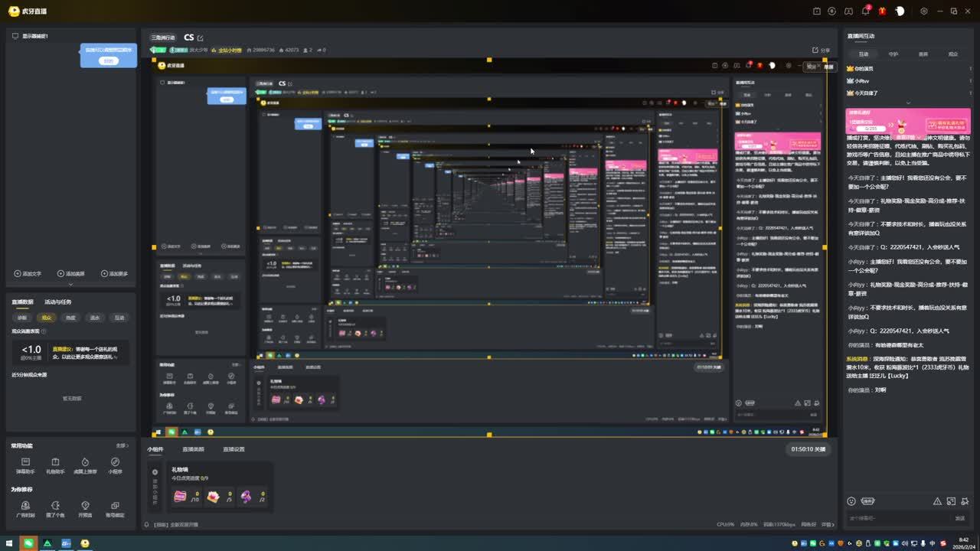980x551 pixels.
Task: Open 弹幕助手 danmaku assistant tool
Action: click(x=25, y=465)
